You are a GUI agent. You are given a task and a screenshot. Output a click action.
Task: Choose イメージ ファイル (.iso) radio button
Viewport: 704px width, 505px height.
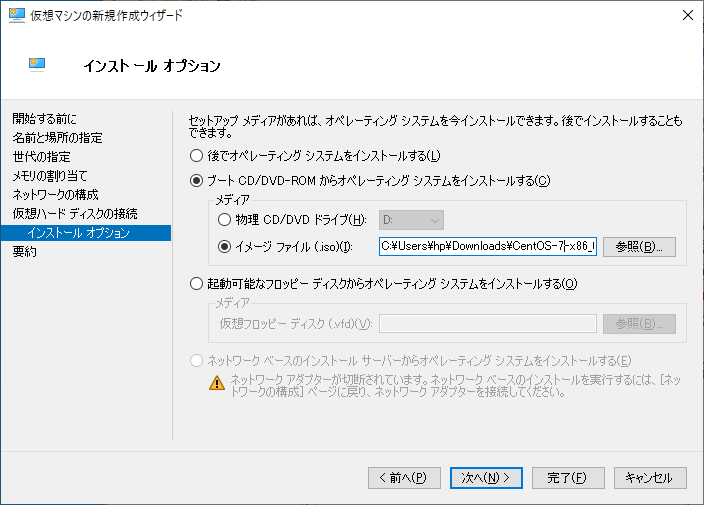224,246
